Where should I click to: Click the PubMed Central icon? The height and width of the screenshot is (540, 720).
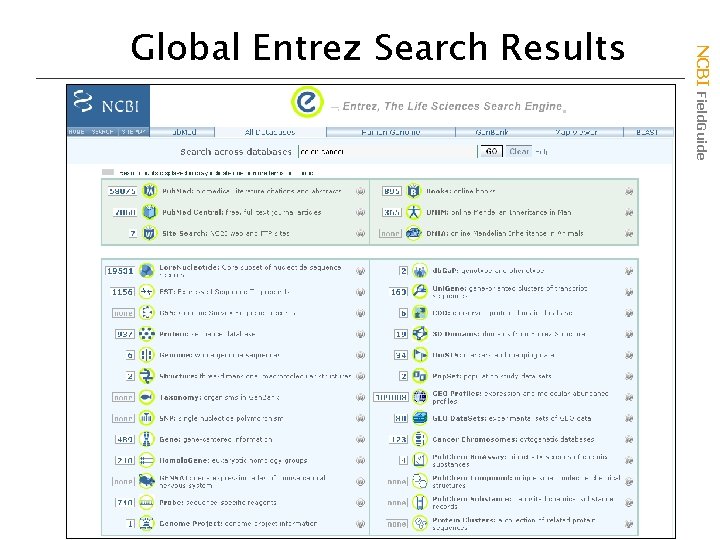tap(149, 212)
